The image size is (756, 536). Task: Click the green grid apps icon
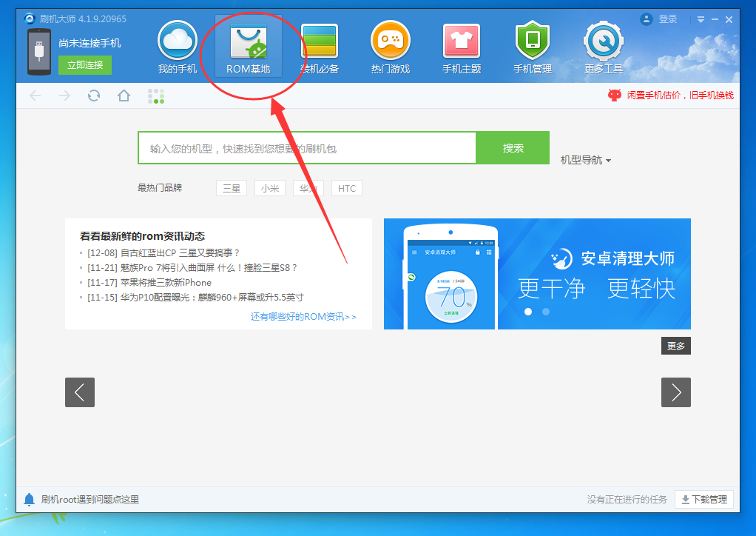(156, 96)
